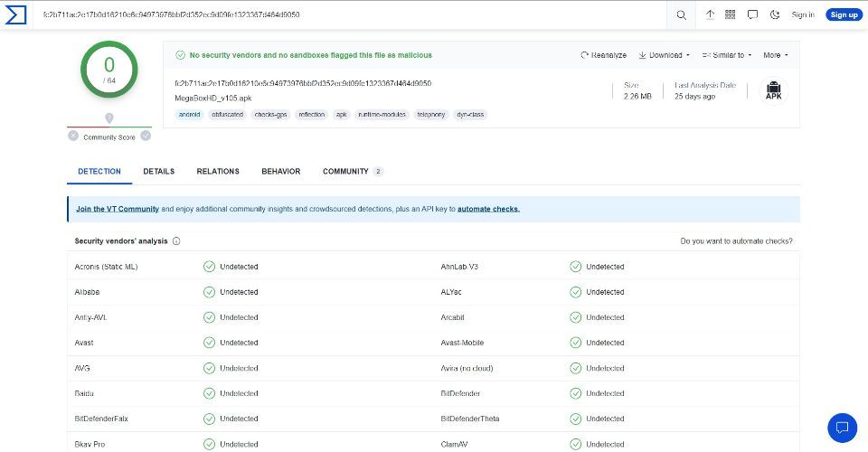Click the BitDefenderTheta undetected check icon
The height and width of the screenshot is (452, 868).
click(x=576, y=419)
